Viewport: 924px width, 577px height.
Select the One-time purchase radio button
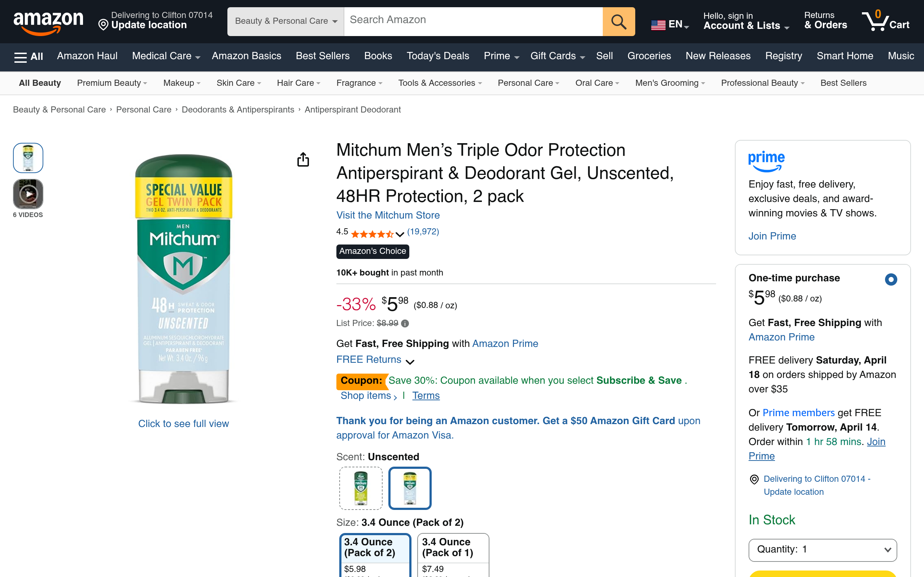891,279
